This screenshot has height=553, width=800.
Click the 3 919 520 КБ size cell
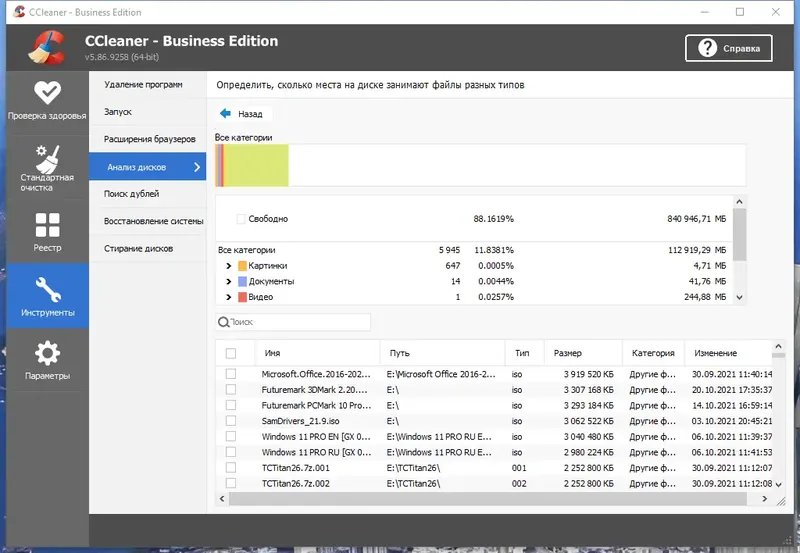pyautogui.click(x=588, y=374)
